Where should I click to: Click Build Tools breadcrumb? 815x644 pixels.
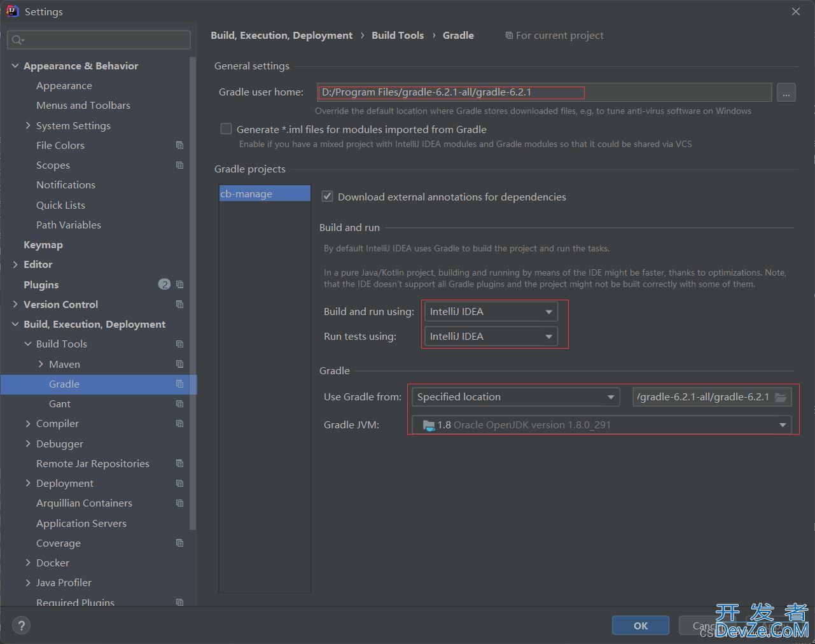pyautogui.click(x=398, y=36)
